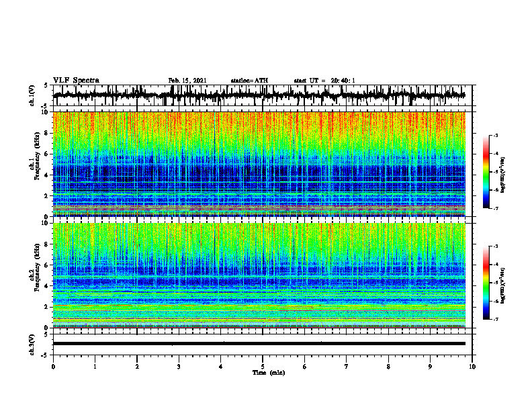Viewport: 532px width, 411px height.
Task: Click the ch.1 spectrogram image
Action: pos(259,164)
